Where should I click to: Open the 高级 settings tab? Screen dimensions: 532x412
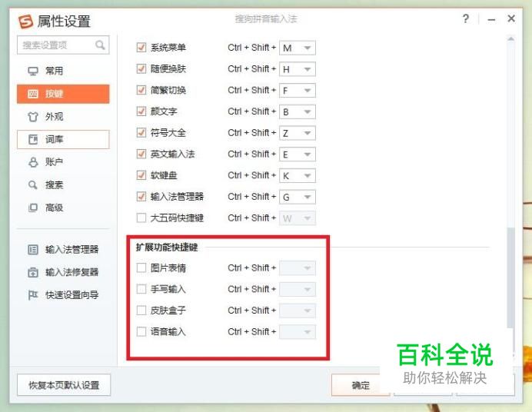(x=63, y=208)
